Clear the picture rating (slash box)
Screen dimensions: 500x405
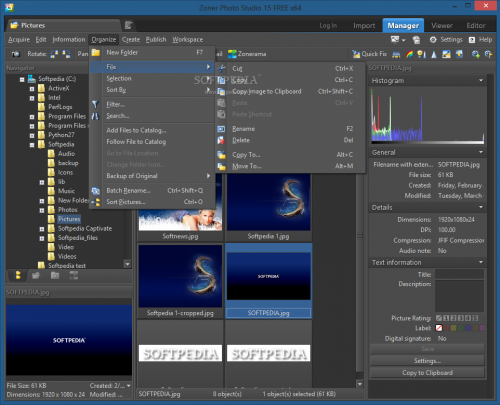[x=439, y=318]
